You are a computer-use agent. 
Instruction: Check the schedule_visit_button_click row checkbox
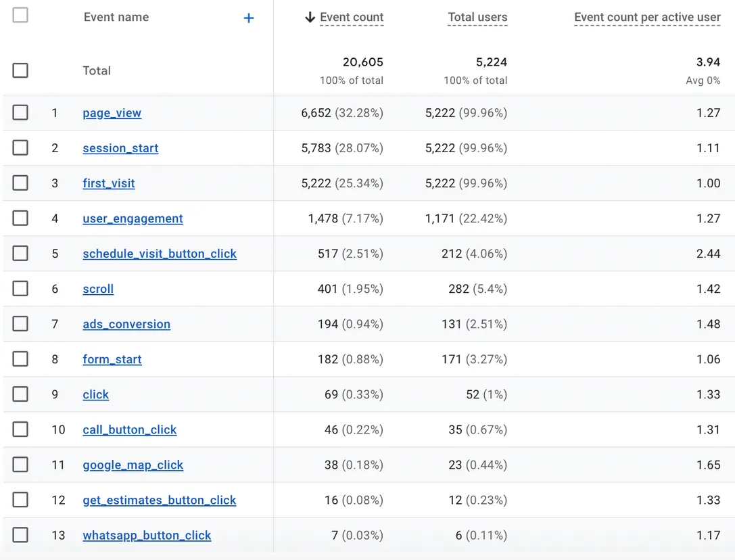click(20, 253)
